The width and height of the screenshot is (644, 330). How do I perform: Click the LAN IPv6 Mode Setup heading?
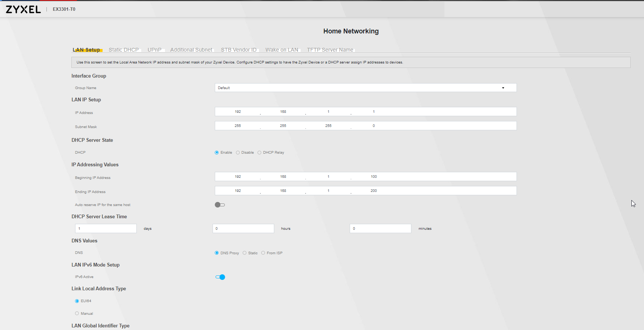click(96, 265)
